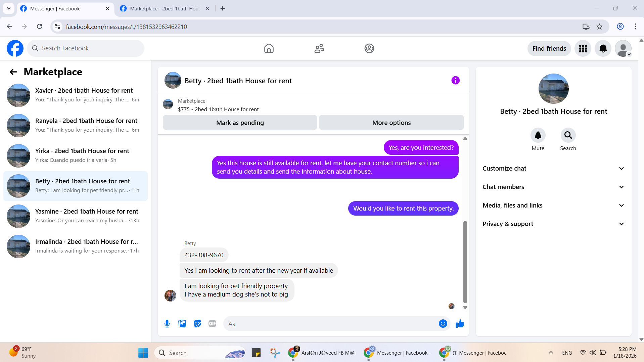Open Yirka's conversation in the list

(x=76, y=155)
